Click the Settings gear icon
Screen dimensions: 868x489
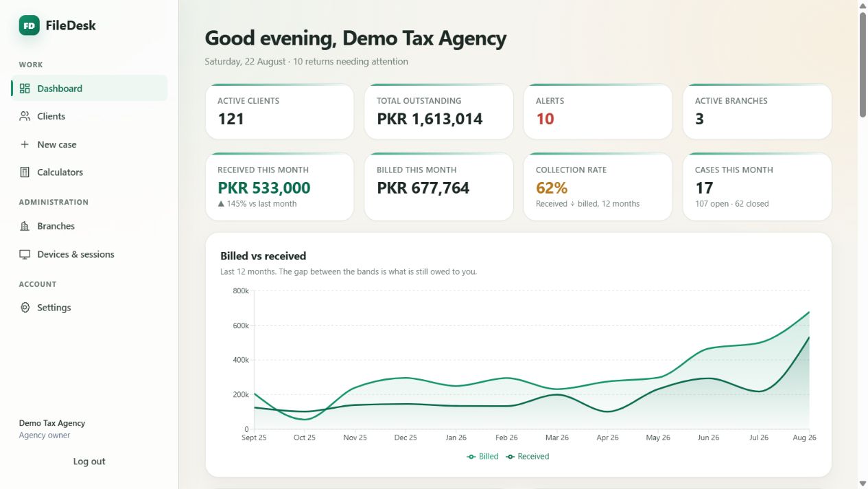point(25,308)
